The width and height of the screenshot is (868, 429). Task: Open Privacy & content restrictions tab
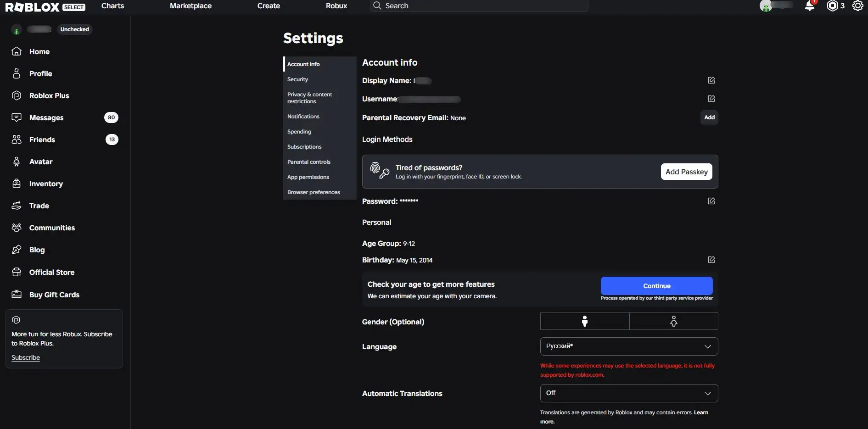point(319,98)
